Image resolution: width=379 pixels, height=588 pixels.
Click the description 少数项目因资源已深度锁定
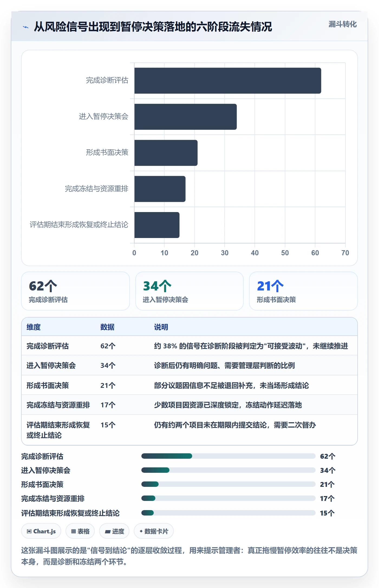click(x=228, y=405)
